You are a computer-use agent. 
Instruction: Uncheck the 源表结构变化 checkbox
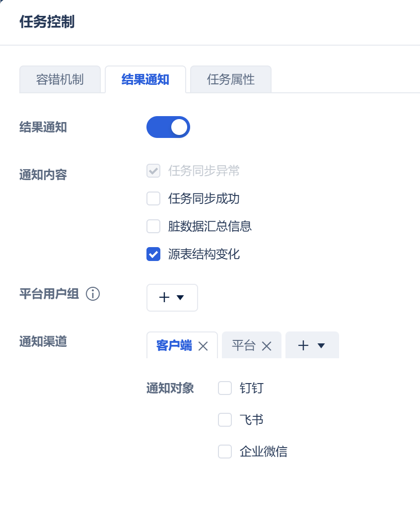point(153,254)
